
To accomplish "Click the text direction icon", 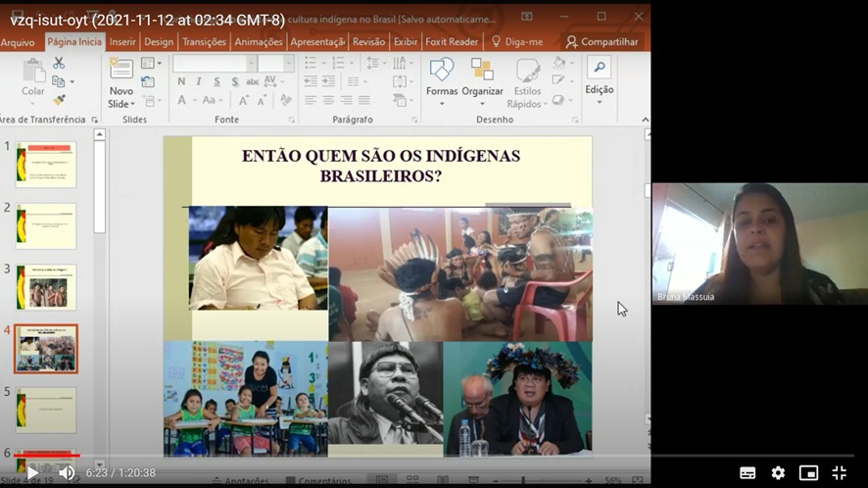I will [400, 63].
